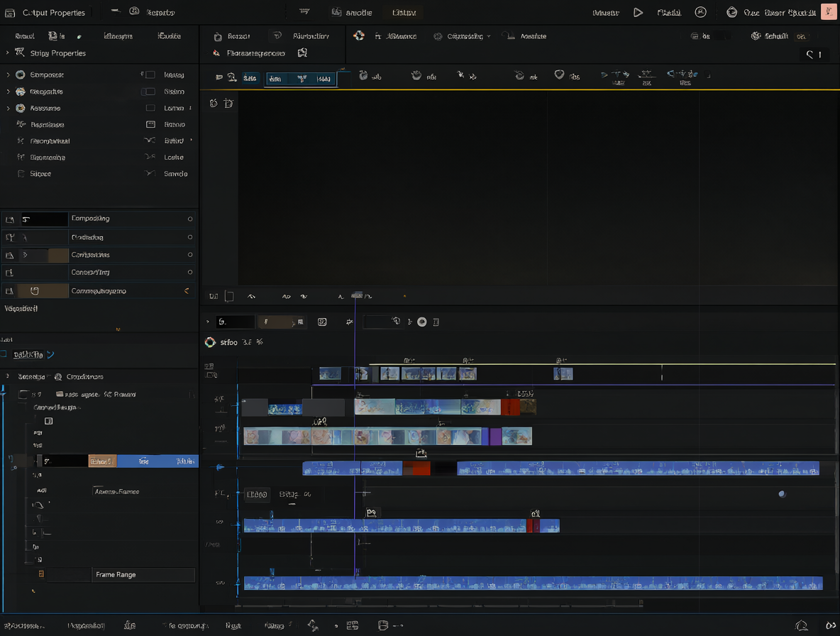Click the Stripy Properties label
The image size is (840, 636).
(x=58, y=53)
